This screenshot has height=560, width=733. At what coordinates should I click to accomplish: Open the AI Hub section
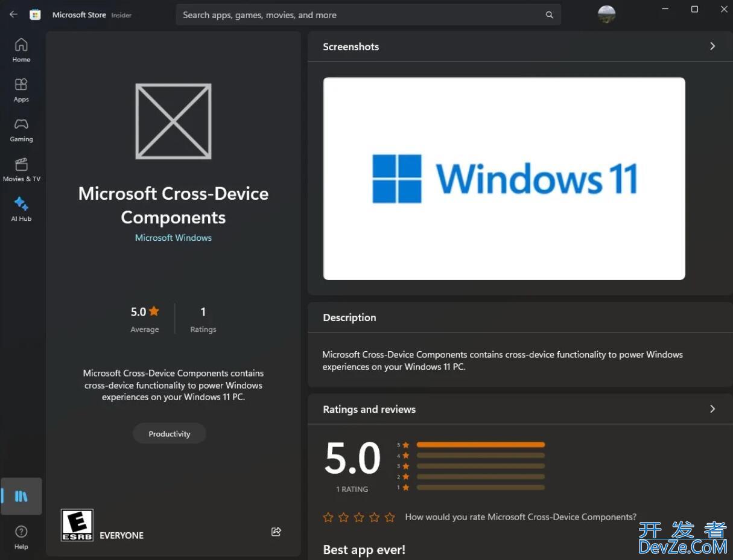pyautogui.click(x=21, y=209)
